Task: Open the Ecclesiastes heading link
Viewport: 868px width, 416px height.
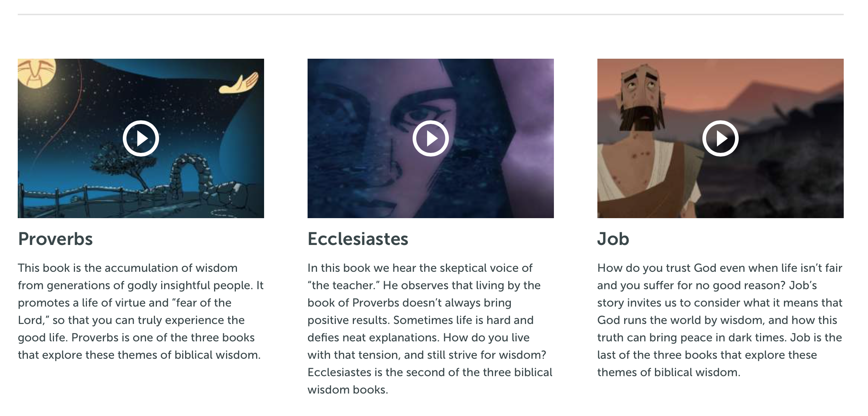Action: point(358,239)
